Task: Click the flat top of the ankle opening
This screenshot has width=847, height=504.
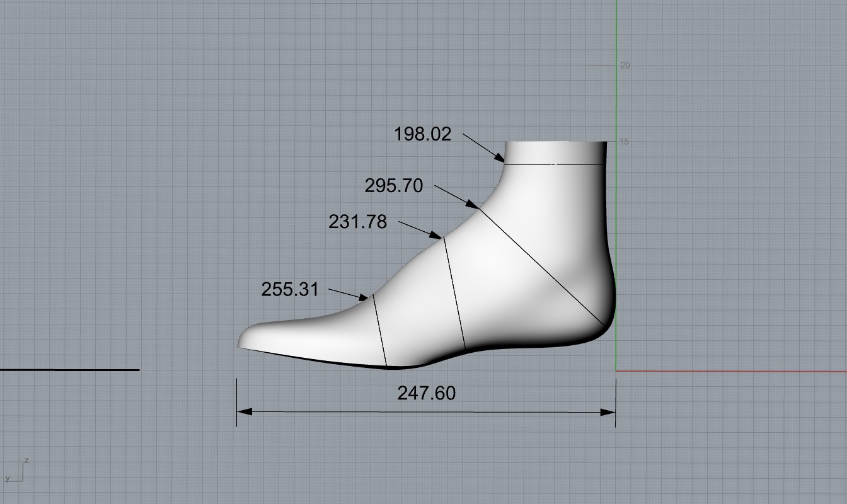Action: 556,142
